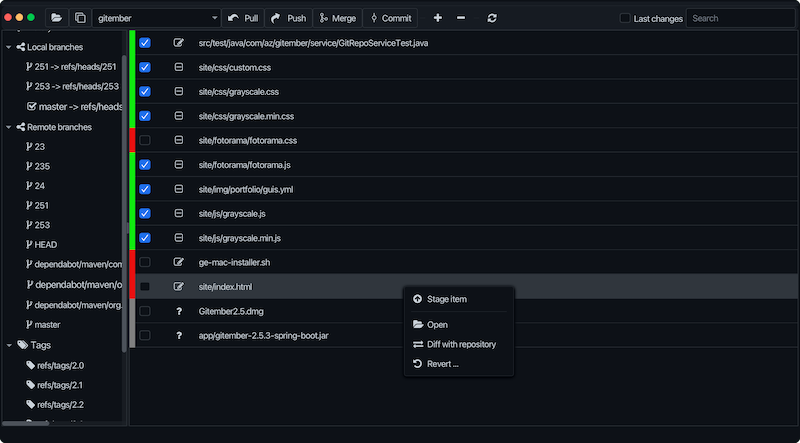Select remote branch 23
Screen dimensions: 800x443
click(x=35, y=146)
